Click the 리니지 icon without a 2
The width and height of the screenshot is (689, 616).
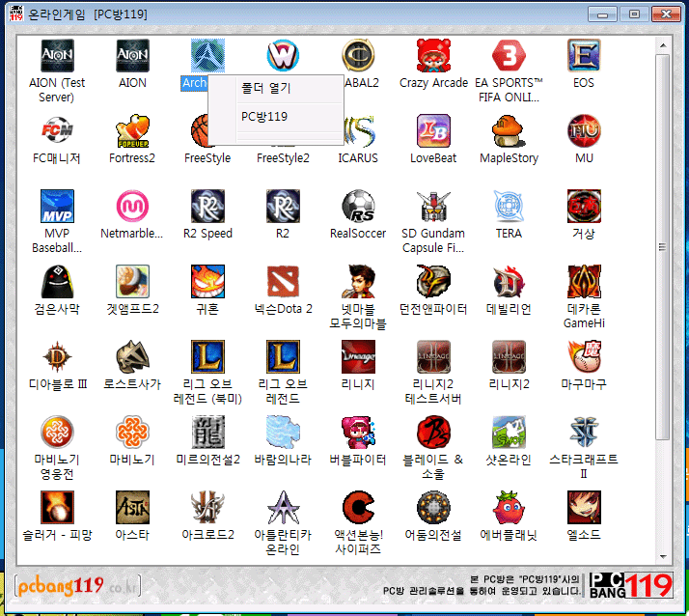[358, 356]
